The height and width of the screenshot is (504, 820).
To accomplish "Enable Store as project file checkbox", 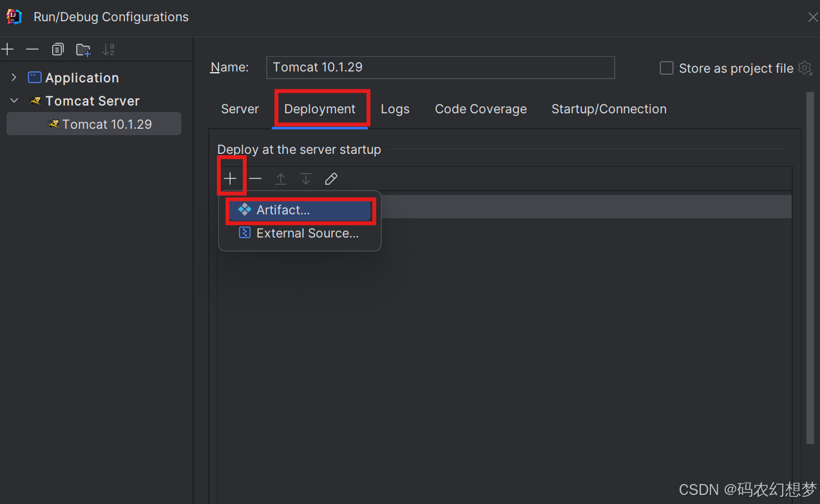I will pos(667,68).
